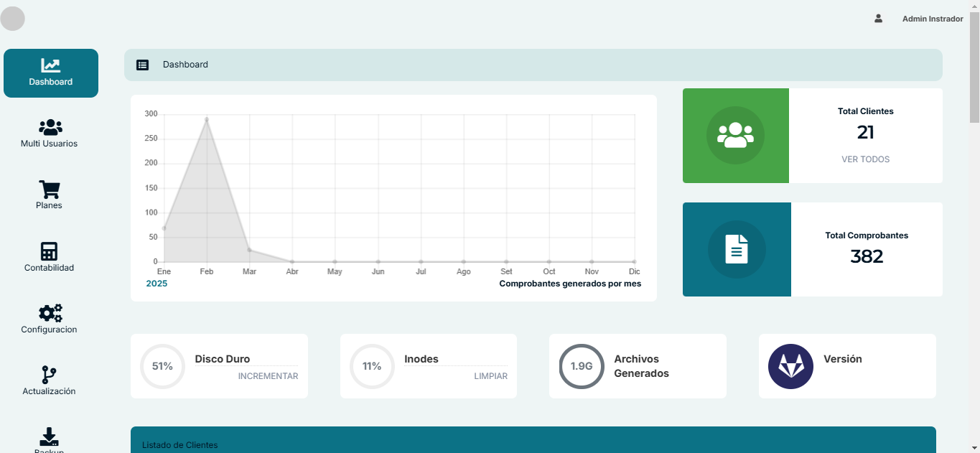Open the Dashboard chart icon in sidebar
Viewport: 980px width, 453px height.
coord(50,65)
